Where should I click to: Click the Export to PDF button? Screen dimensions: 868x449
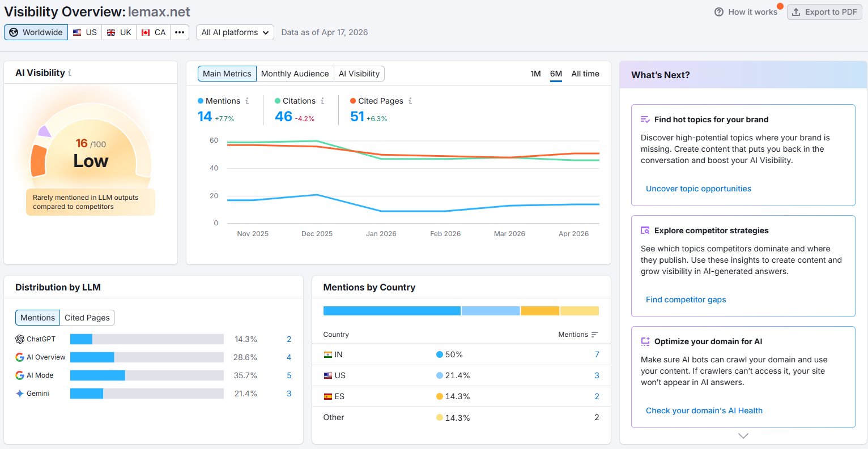click(824, 12)
